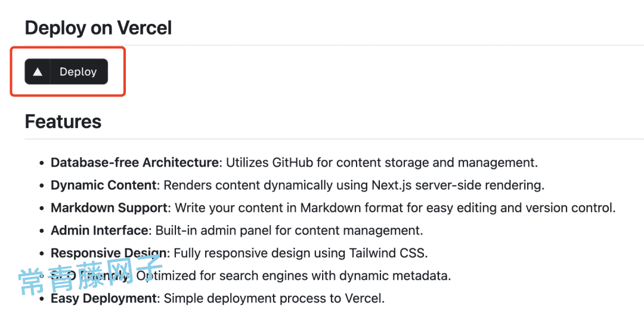Click bullet dot before Database-free Architecture
The image size is (644, 312).
click(41, 164)
